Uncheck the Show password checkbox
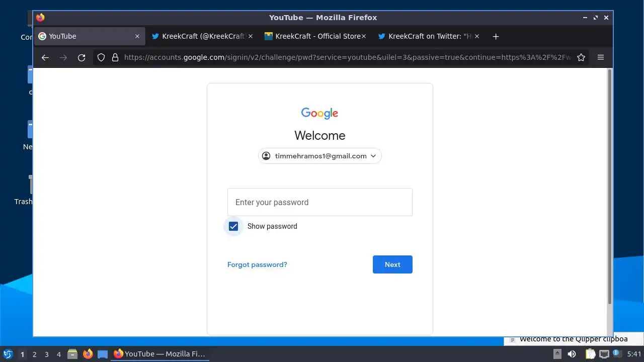Image resolution: width=644 pixels, height=362 pixels. click(233, 226)
